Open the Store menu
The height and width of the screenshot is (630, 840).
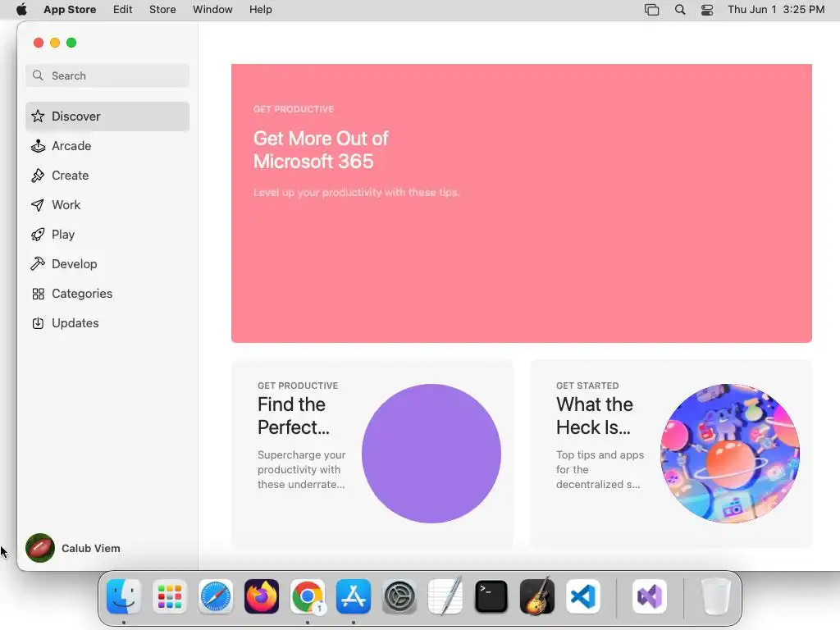click(162, 10)
